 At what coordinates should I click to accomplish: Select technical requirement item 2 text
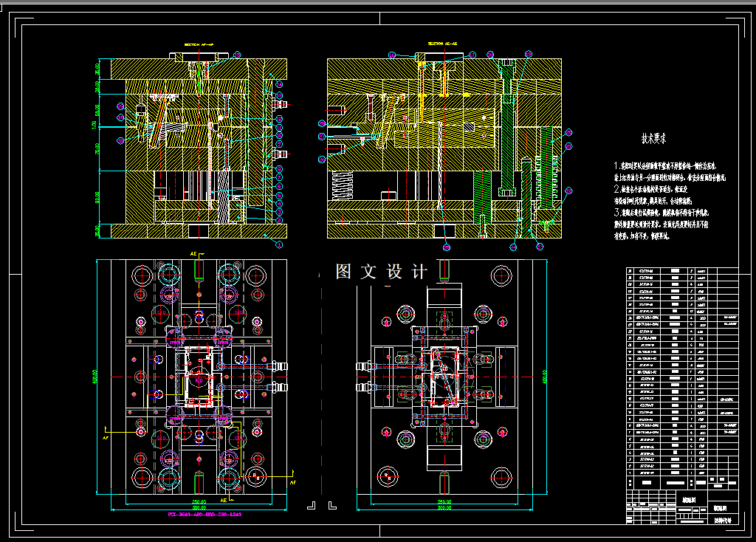click(653, 195)
